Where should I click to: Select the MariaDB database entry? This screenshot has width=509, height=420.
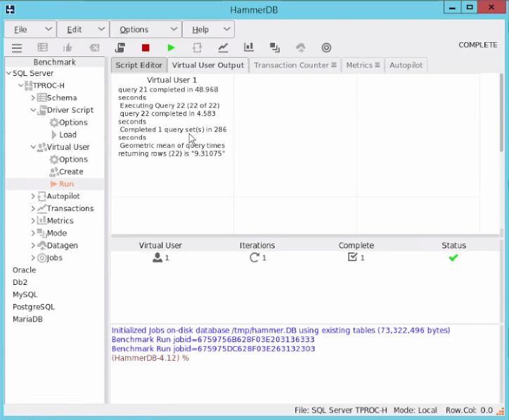click(x=27, y=319)
